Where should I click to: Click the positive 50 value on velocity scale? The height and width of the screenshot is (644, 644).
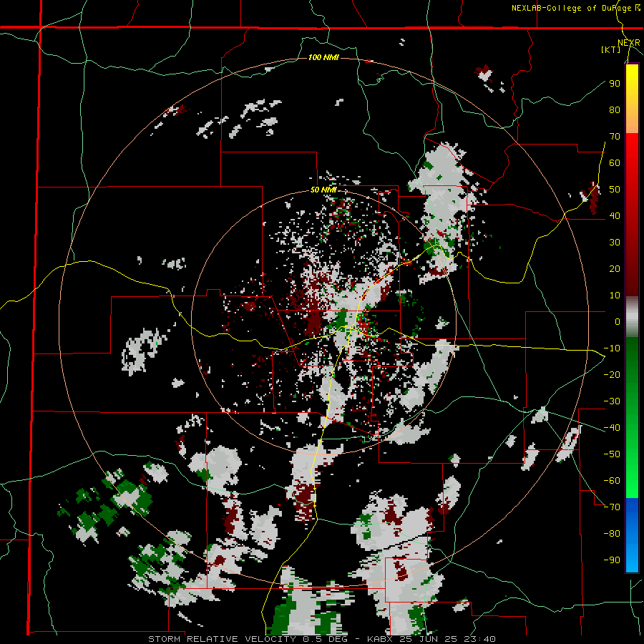click(x=615, y=190)
